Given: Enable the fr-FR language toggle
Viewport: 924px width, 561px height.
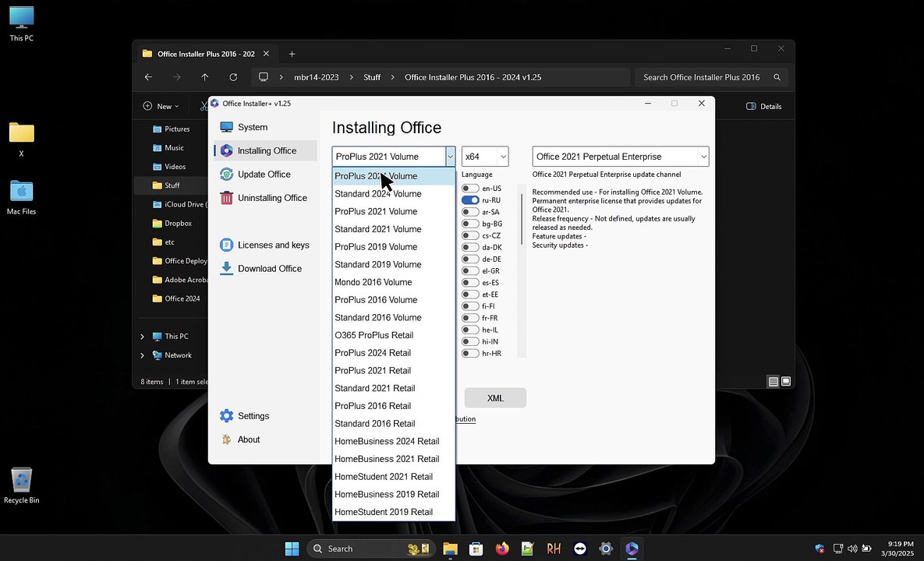Looking at the screenshot, I should (x=469, y=318).
